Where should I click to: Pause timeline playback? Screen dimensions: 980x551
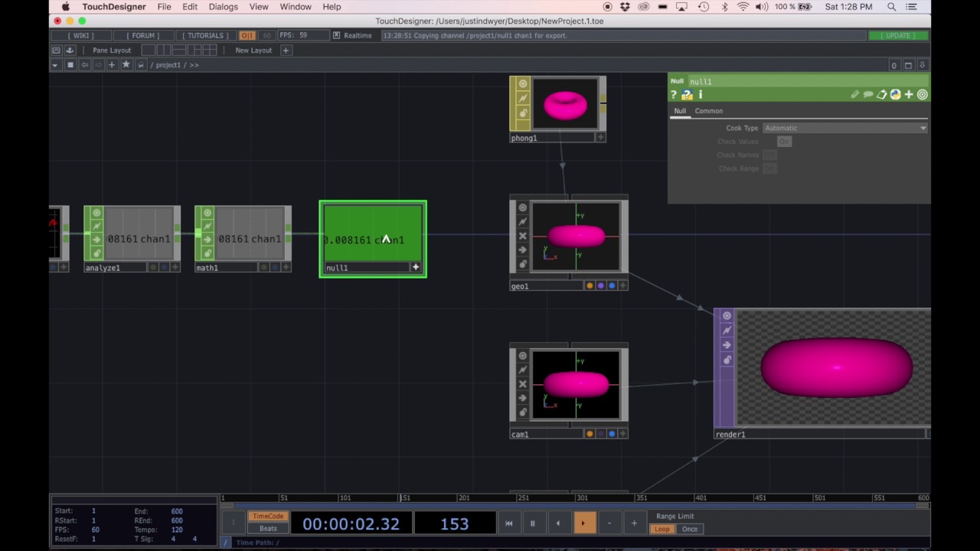533,523
